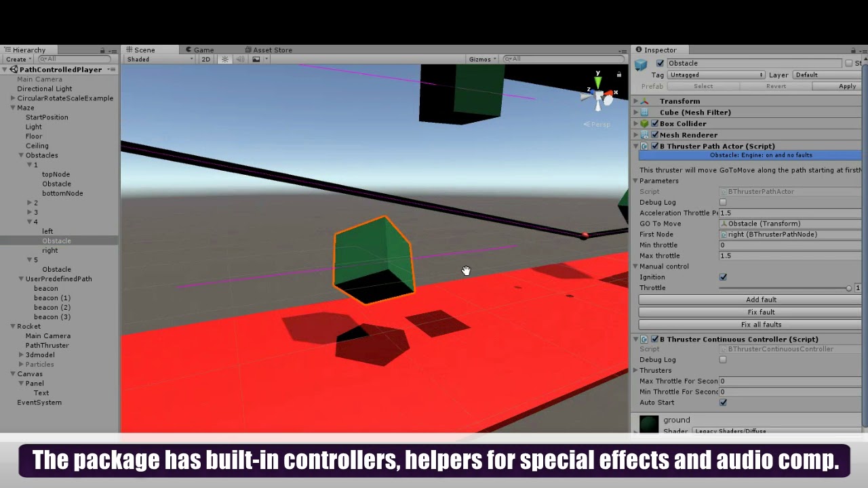Select PathThruster in Hierarchy
The height and width of the screenshot is (488, 868).
[47, 346]
